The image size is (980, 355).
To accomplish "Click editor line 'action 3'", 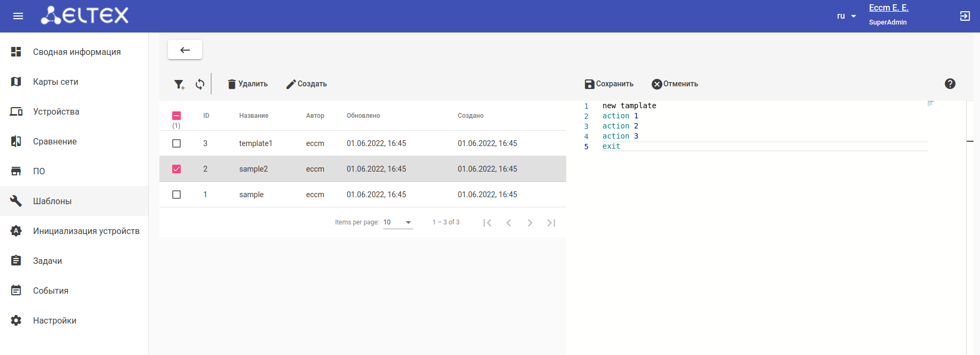I will pyautogui.click(x=620, y=136).
